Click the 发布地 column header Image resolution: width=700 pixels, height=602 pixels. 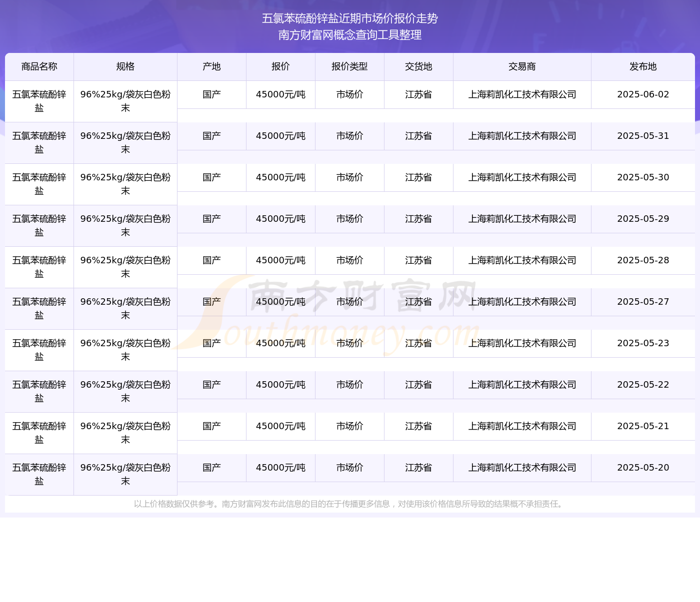643,66
